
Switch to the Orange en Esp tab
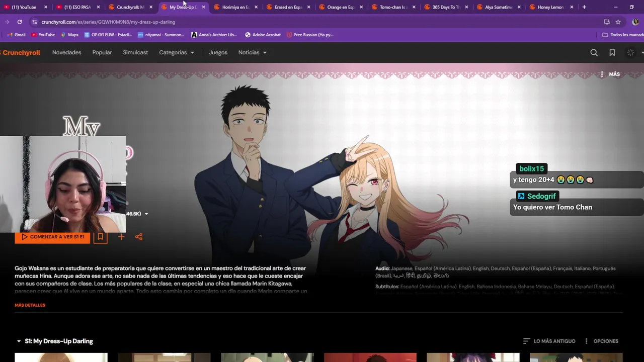click(x=341, y=7)
